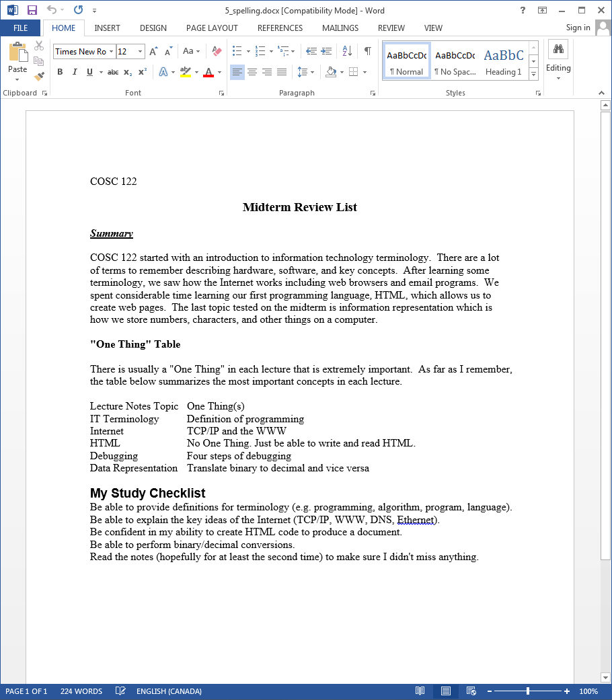Image resolution: width=612 pixels, height=700 pixels.
Task: Open the font size dropdown
Action: click(140, 51)
